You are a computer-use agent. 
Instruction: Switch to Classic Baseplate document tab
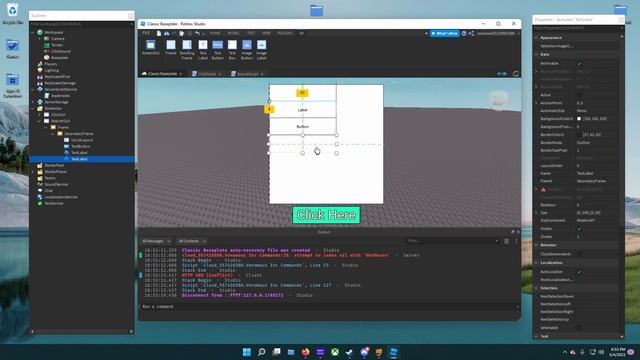coord(162,74)
